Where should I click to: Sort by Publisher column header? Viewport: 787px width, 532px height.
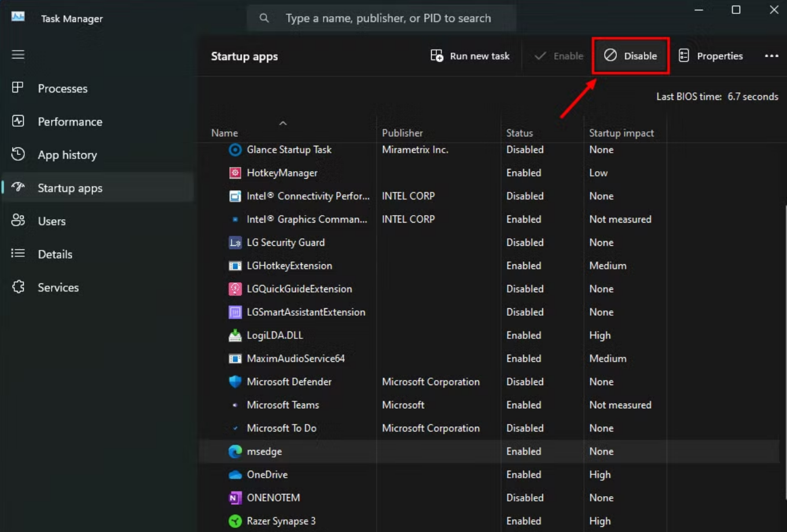402,133
